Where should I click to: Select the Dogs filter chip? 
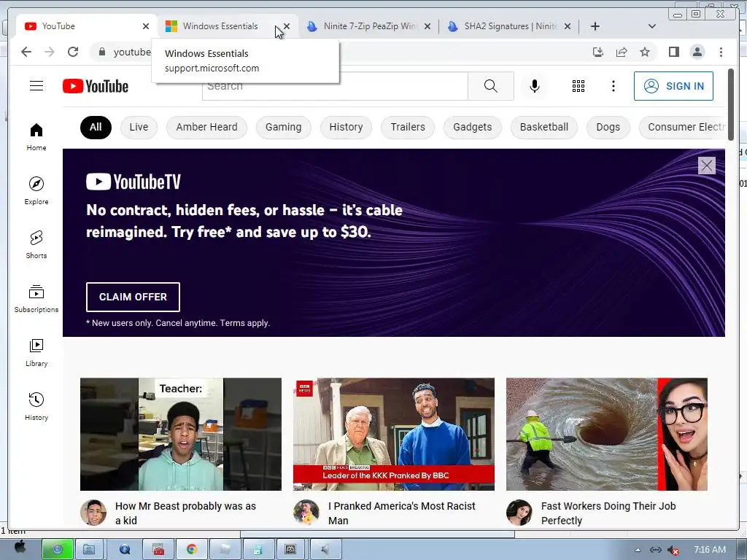click(x=608, y=127)
